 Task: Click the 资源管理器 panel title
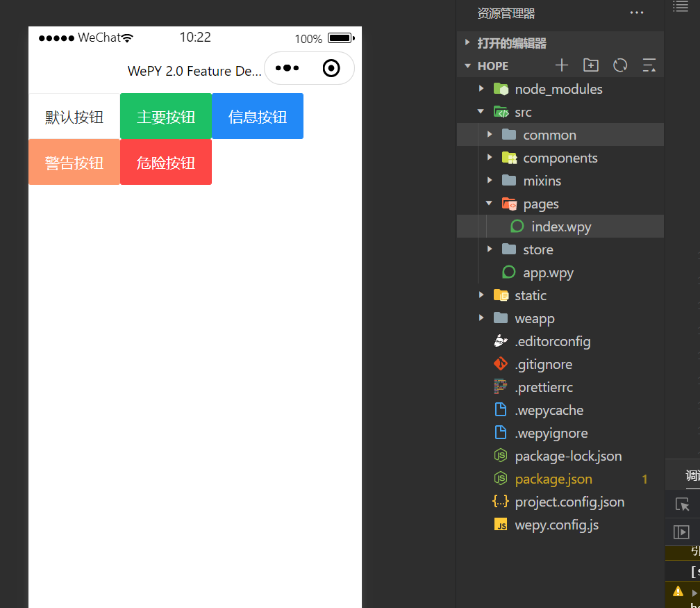coord(506,13)
